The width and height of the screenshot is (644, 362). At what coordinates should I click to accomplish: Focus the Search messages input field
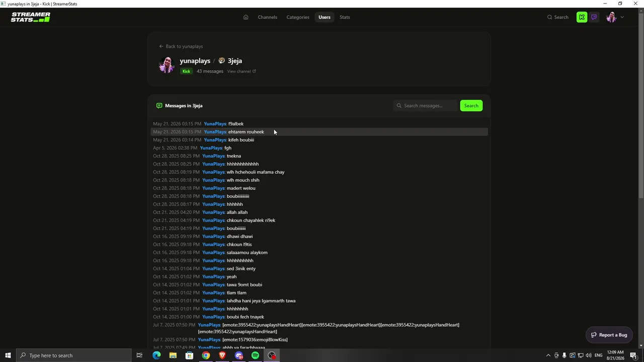pyautogui.click(x=426, y=106)
